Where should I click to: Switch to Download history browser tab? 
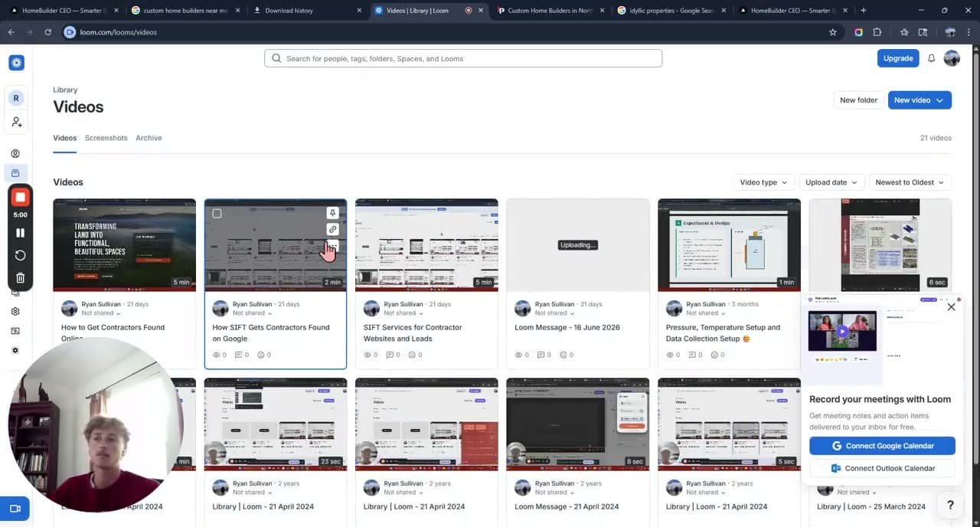click(x=306, y=11)
